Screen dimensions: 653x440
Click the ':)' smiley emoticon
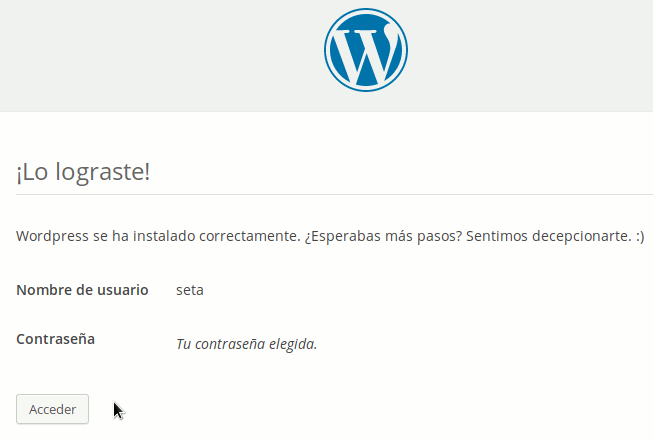pos(640,236)
